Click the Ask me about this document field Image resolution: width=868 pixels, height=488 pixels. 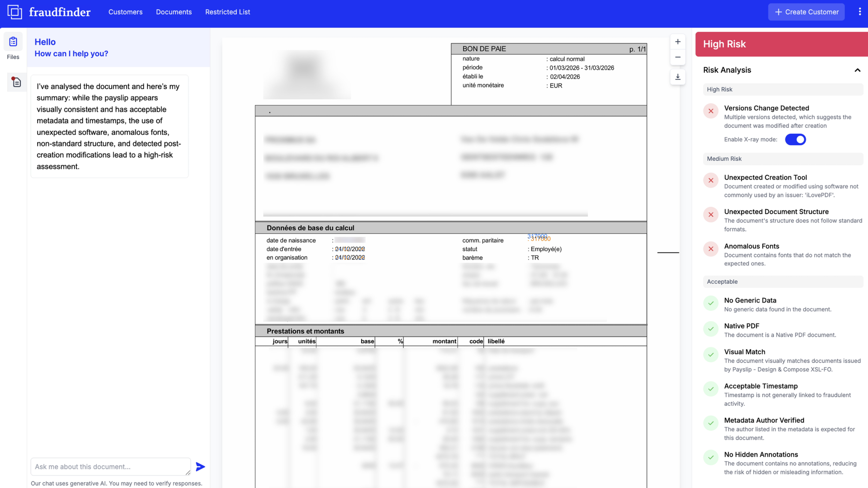tap(111, 466)
